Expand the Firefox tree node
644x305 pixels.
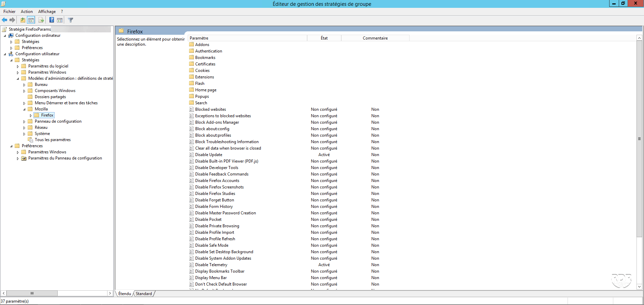point(31,116)
